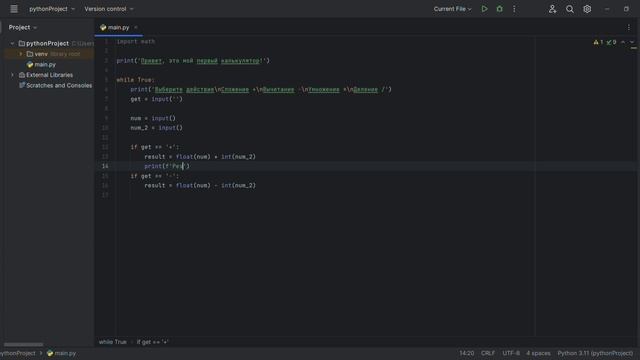This screenshot has width=640, height=360.
Task: Open the 4 spaces indent settings
Action: (538, 353)
